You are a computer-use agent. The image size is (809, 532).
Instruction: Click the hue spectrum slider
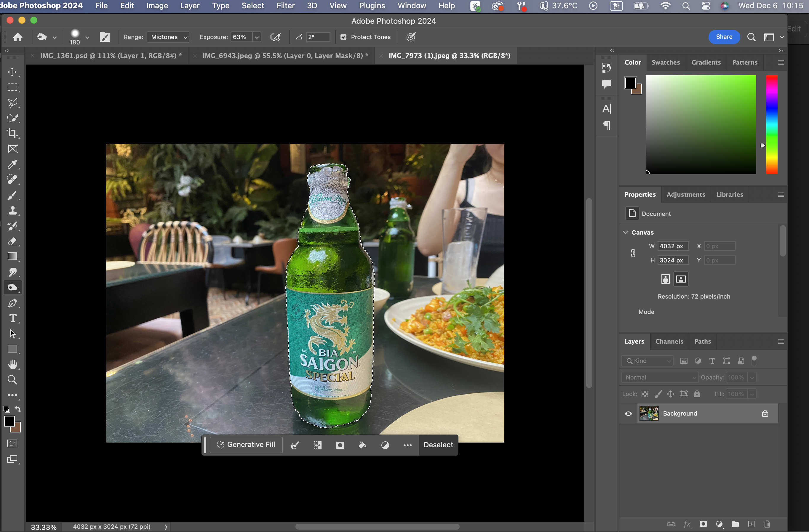[x=772, y=125]
